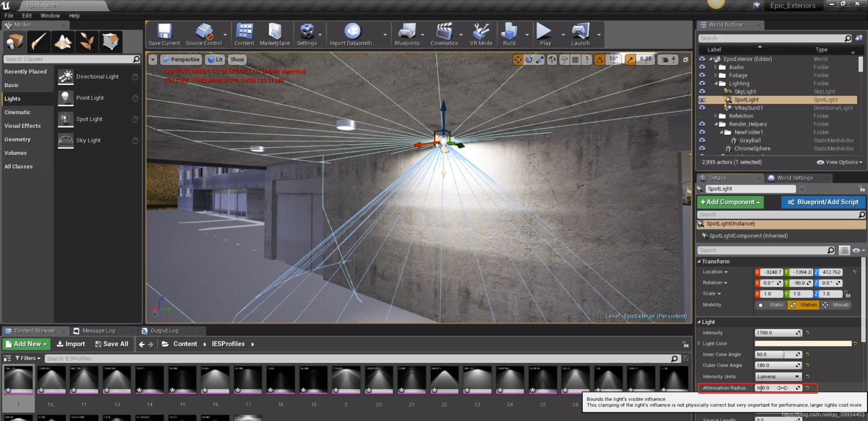Expand the Refelction folder in outliner

[715, 116]
